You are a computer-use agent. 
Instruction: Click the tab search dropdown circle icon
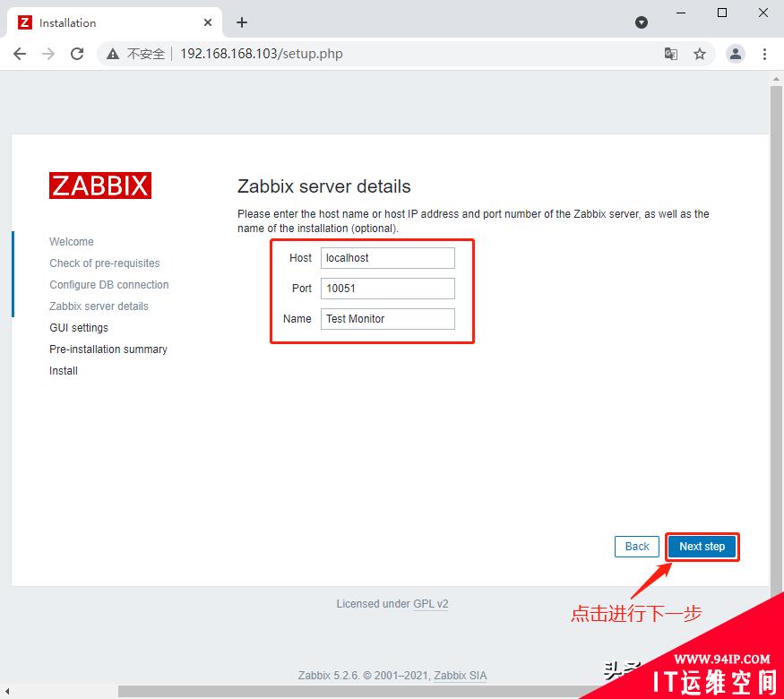point(642,22)
